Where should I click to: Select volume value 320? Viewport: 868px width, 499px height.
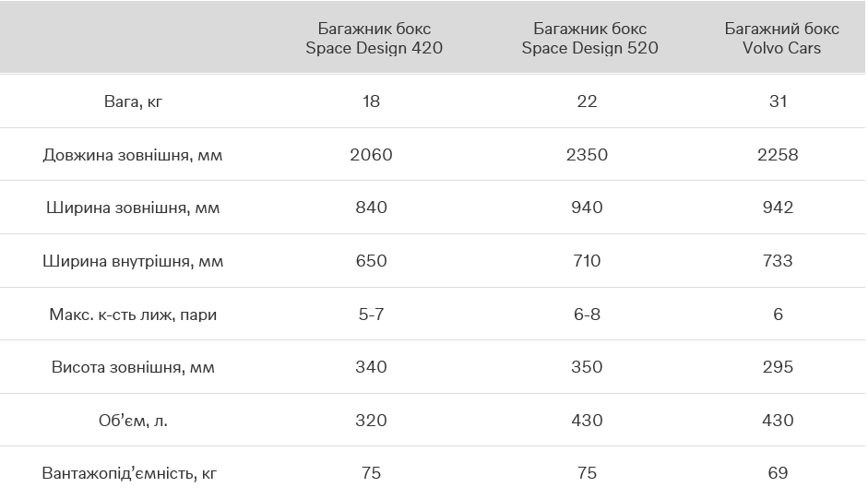[372, 421]
